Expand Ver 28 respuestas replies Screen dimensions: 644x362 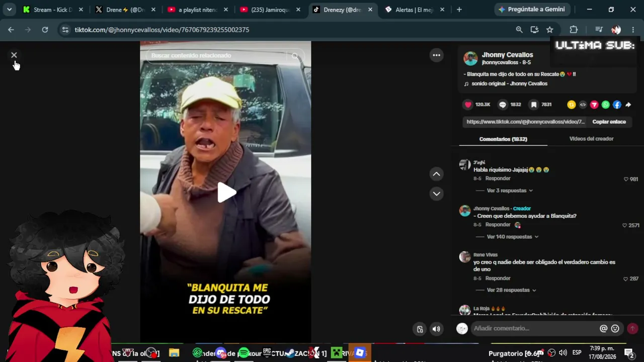point(511,290)
